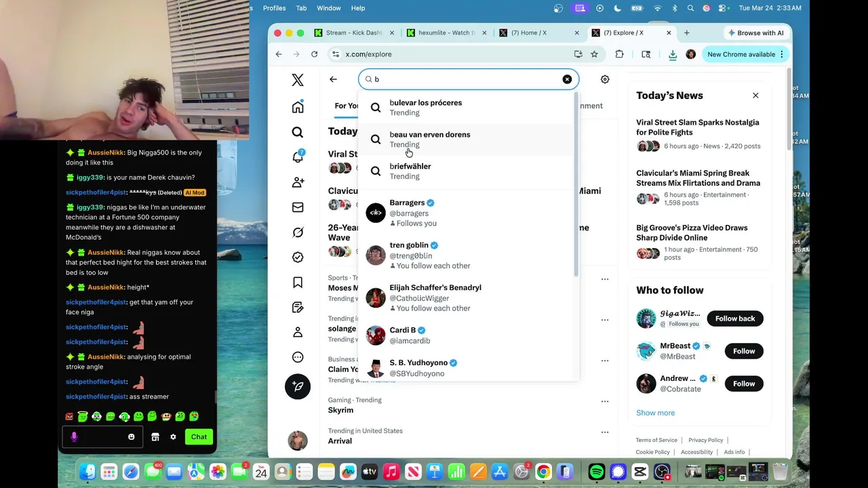Bookmark this page with the star
The width and height of the screenshot is (868, 488).
[594, 54]
